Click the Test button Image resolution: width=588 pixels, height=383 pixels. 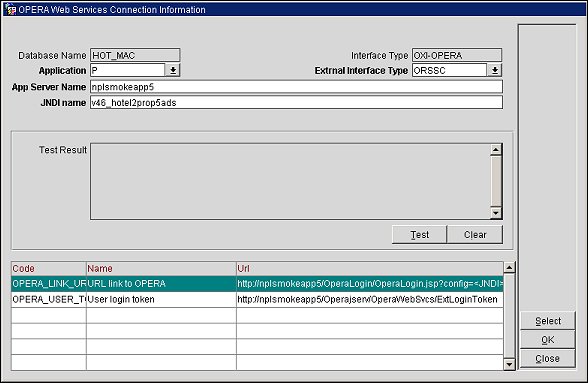tap(419, 234)
